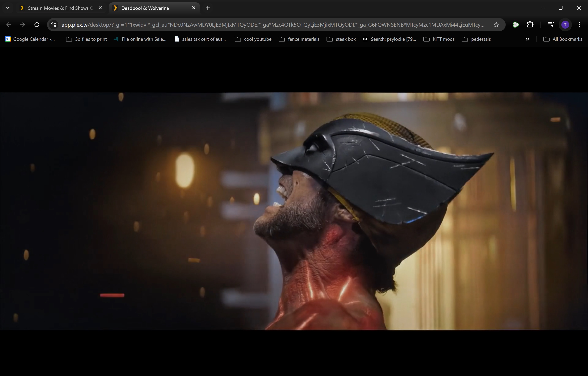This screenshot has width=588, height=376.
Task: Show more bookmarks with double chevron
Action: coord(527,39)
